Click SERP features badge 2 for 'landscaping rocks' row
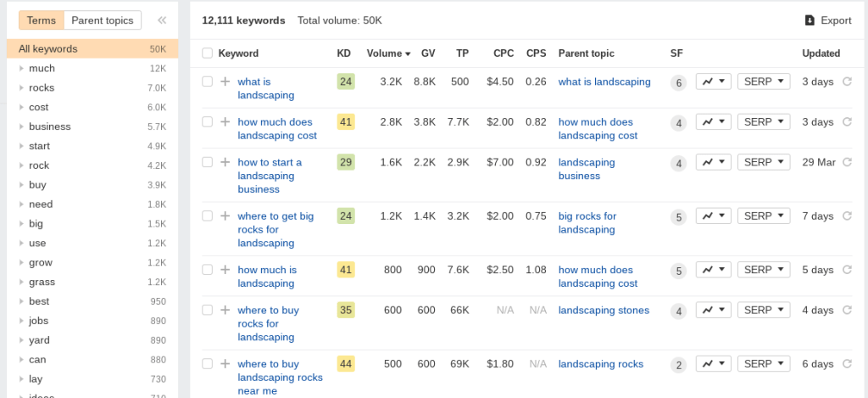Image resolution: width=868 pixels, height=398 pixels. point(678,365)
